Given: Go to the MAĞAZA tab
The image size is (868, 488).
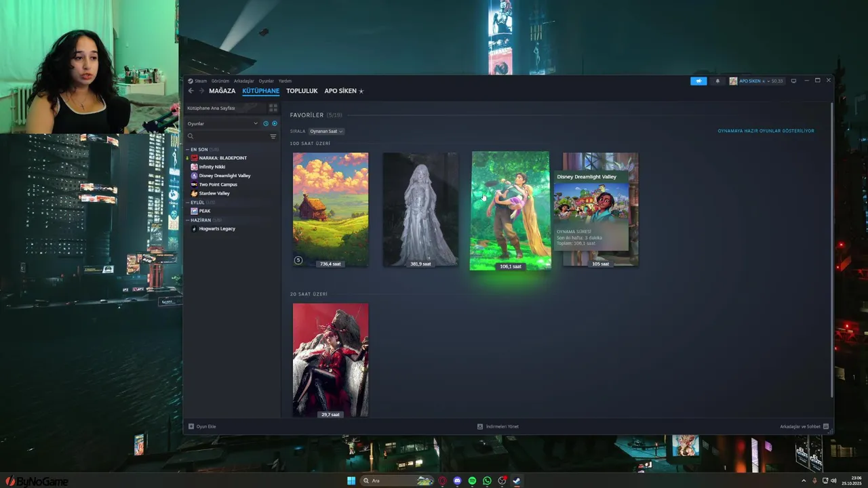Looking at the screenshot, I should click(x=222, y=91).
